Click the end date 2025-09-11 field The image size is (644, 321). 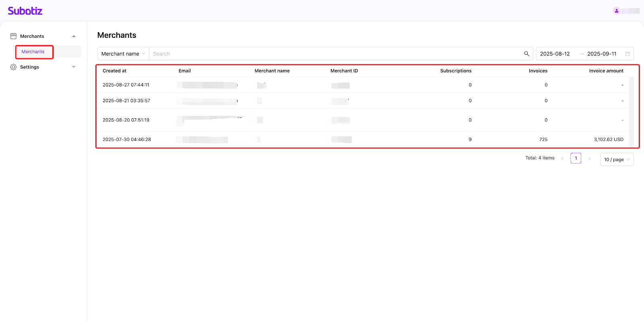click(x=602, y=54)
